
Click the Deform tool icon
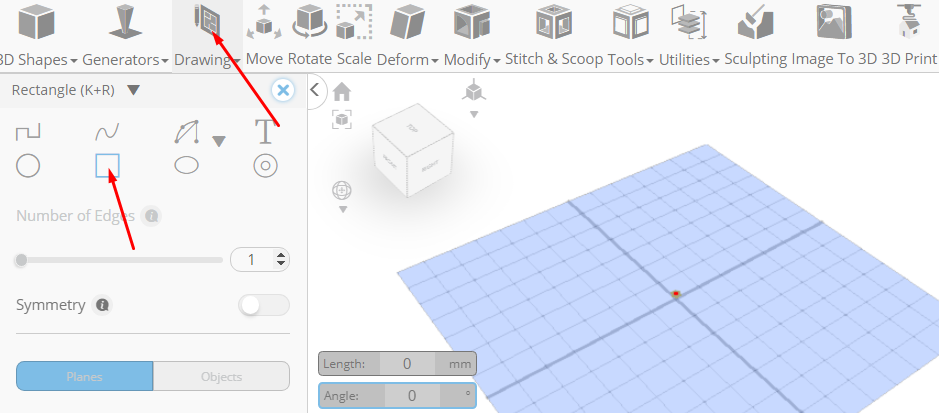point(408,24)
